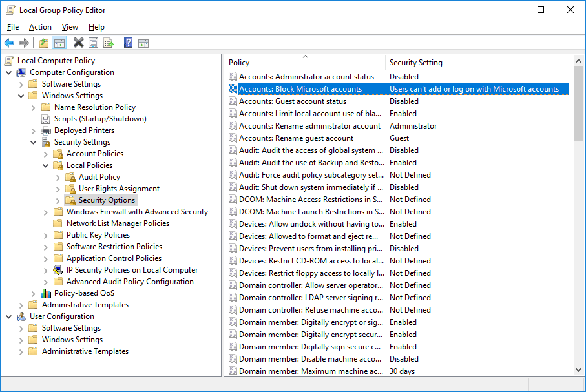The image size is (586, 392).
Task: Collapse the User Configuration node
Action: point(9,317)
